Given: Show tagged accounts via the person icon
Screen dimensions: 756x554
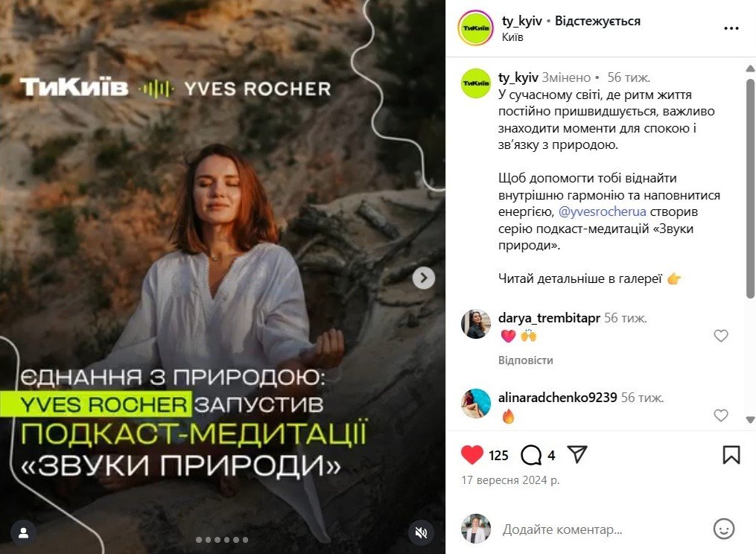Looking at the screenshot, I should coord(23,533).
